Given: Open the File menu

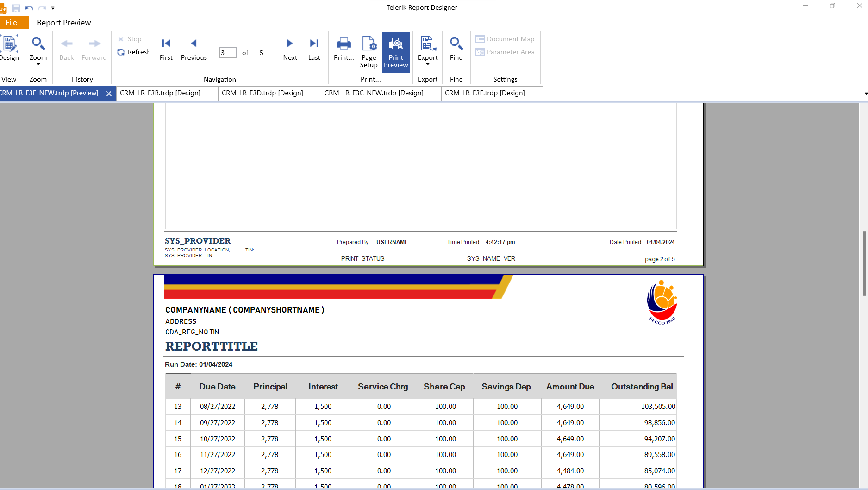Looking at the screenshot, I should click(10, 22).
